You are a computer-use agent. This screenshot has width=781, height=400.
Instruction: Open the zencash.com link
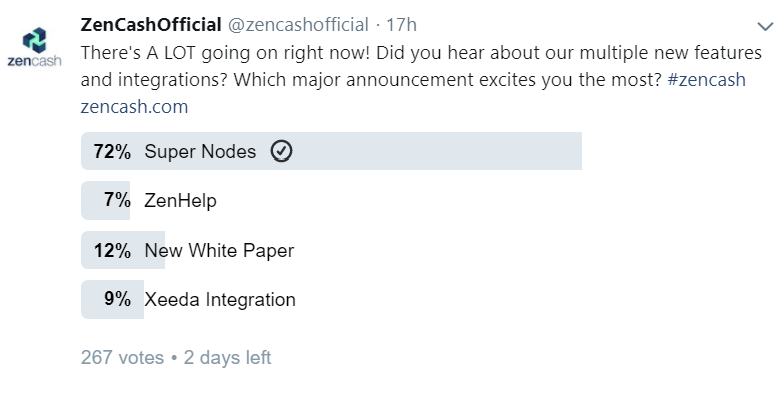[x=134, y=107]
